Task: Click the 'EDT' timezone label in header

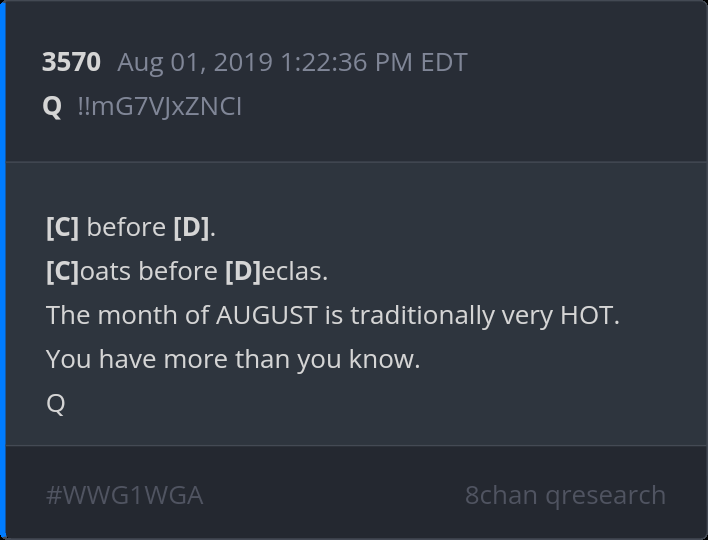Action: [x=443, y=62]
